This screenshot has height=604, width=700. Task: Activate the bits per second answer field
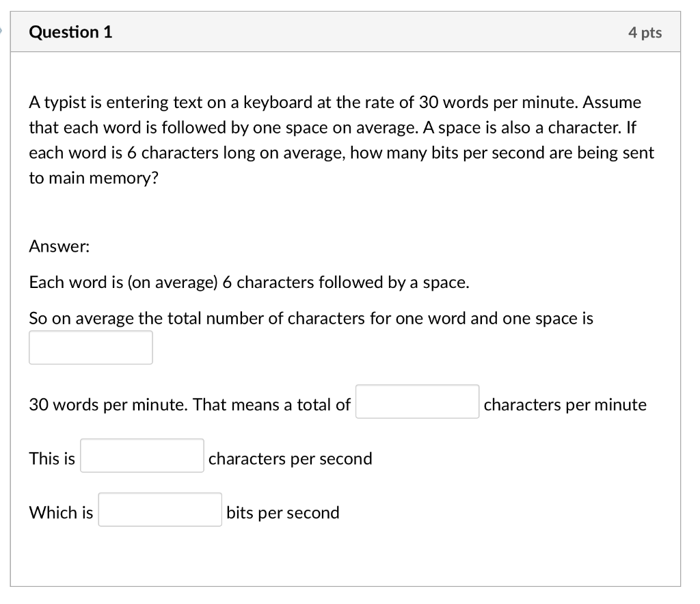(x=160, y=510)
